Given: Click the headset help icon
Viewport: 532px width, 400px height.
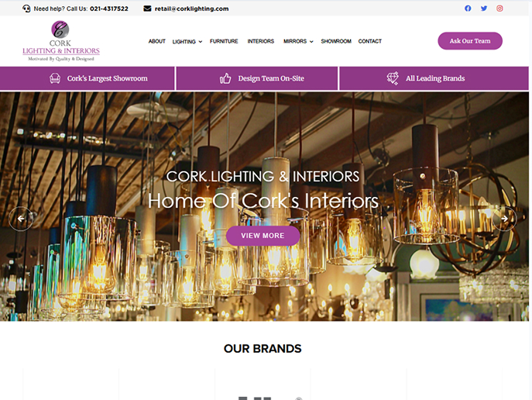Looking at the screenshot, I should tap(26, 9).
